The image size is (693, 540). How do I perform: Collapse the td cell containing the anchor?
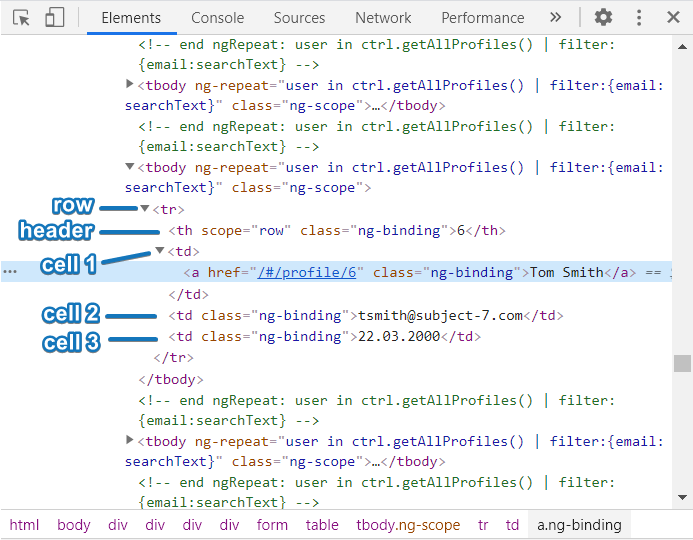(x=159, y=251)
